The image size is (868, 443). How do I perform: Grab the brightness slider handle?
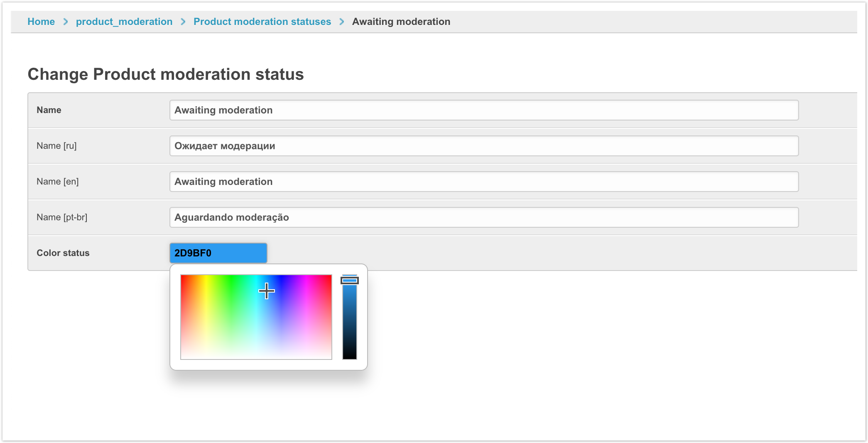[349, 281]
